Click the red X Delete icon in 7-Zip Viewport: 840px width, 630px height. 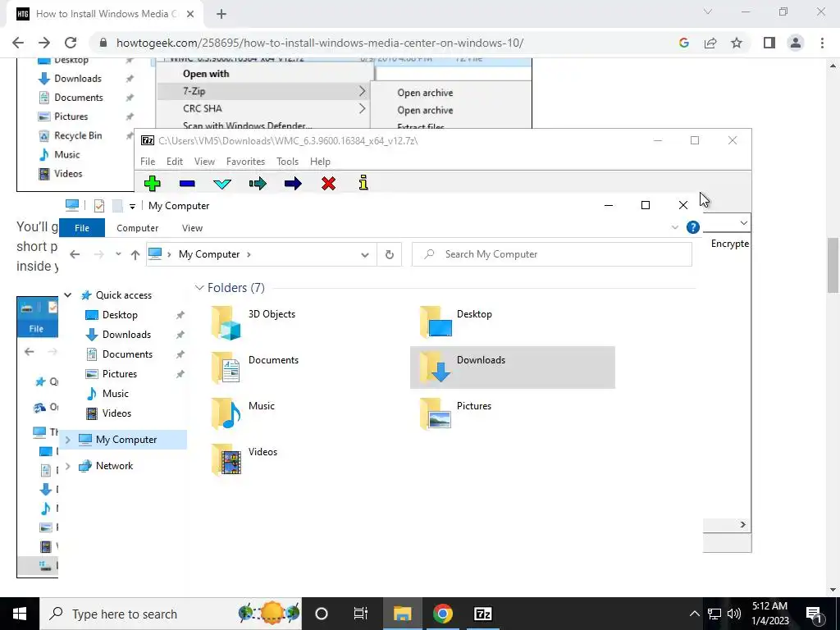tap(328, 184)
